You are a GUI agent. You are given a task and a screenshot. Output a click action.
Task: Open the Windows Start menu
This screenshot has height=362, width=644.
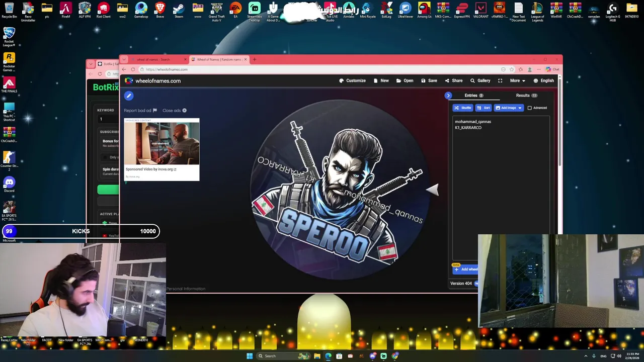pos(250,356)
